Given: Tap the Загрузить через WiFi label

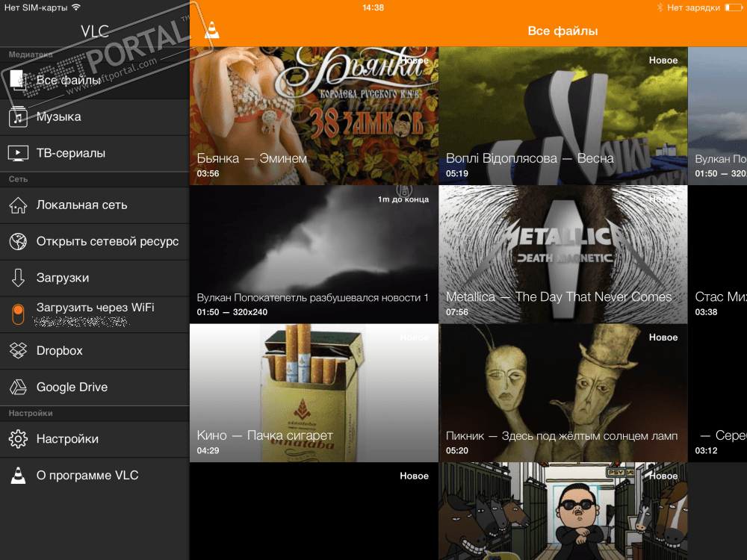Looking at the screenshot, I should [96, 308].
